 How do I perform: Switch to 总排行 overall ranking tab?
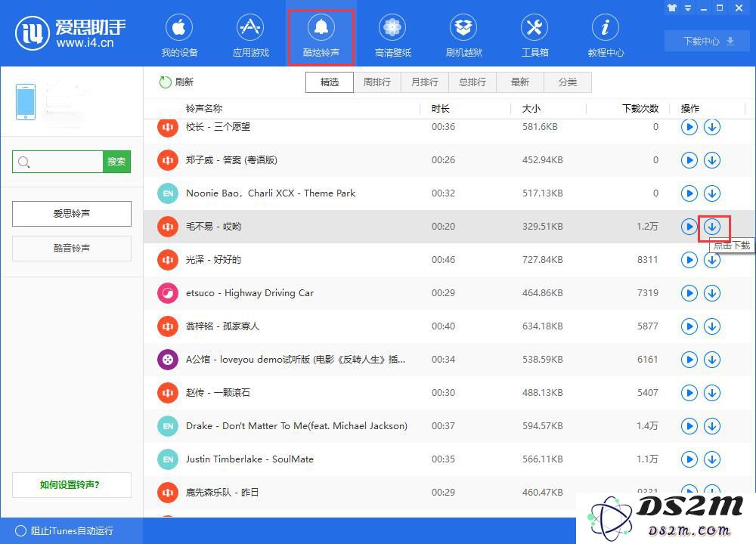point(472,82)
